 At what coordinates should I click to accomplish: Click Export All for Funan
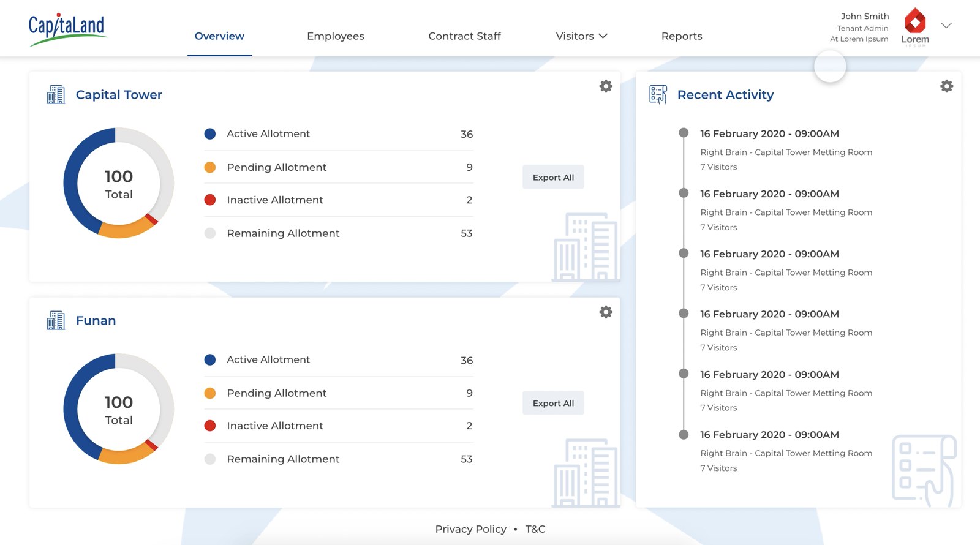tap(553, 403)
